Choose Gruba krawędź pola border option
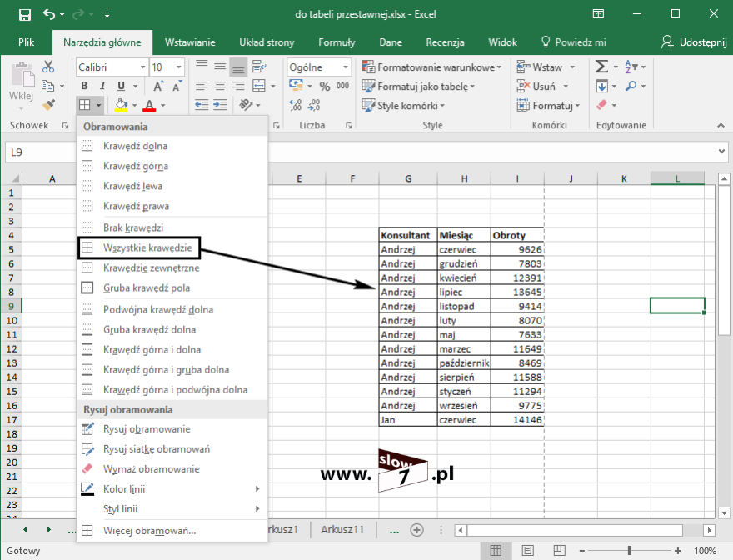This screenshot has width=733, height=560. point(172,288)
